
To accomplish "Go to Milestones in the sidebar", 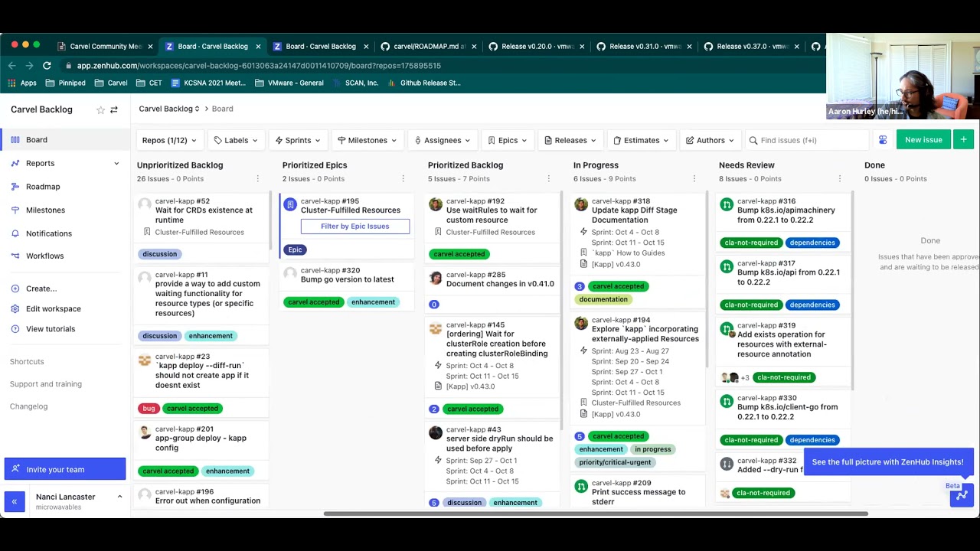I will coord(45,210).
